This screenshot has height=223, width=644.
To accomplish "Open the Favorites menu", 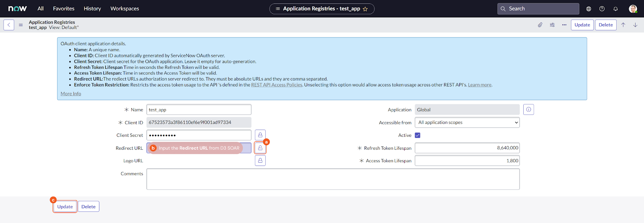I will (64, 8).
